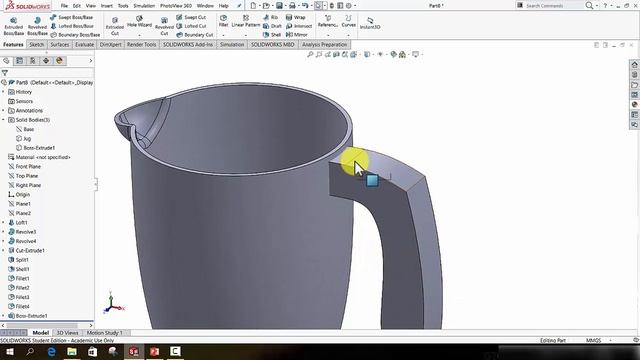
Task: Select the Linear Pattern tool
Action: click(246, 21)
